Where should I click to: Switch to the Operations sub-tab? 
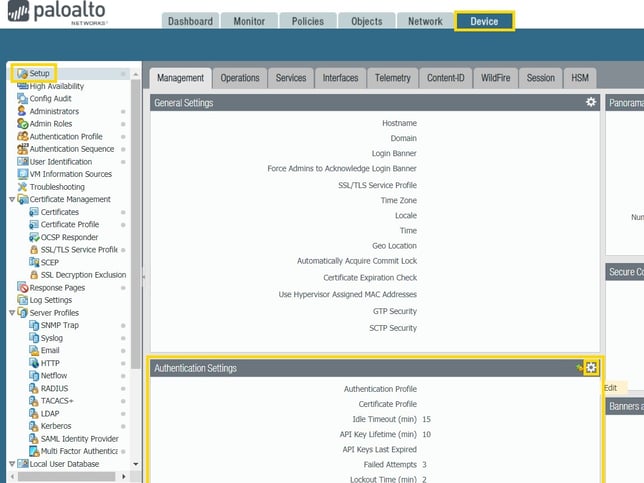click(240, 78)
